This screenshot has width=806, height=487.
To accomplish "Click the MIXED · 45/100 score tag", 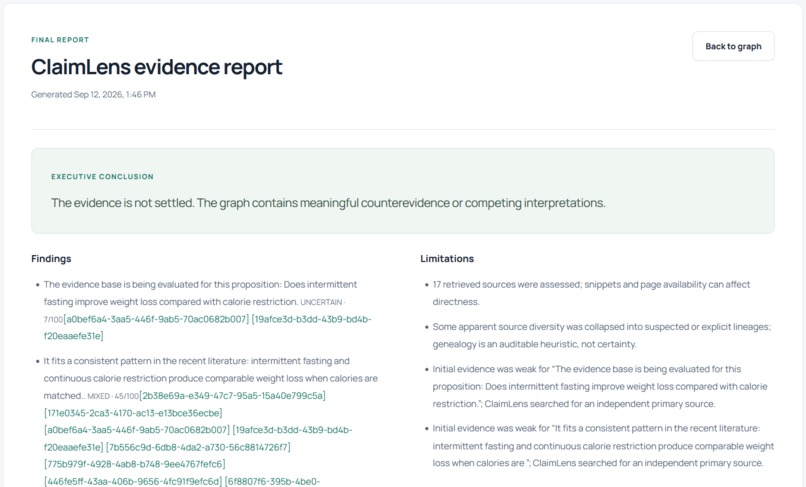I will click(113, 396).
